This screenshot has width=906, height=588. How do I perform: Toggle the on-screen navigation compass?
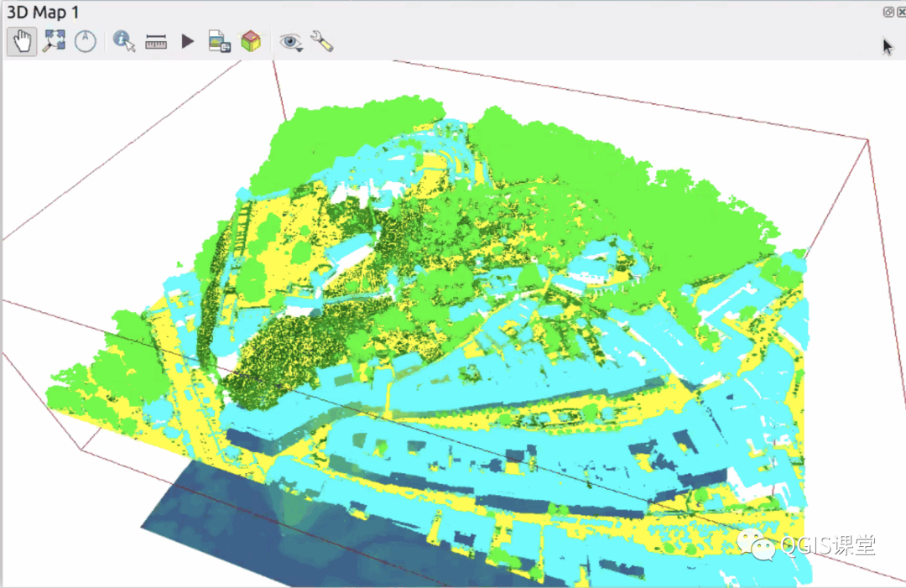[86, 41]
